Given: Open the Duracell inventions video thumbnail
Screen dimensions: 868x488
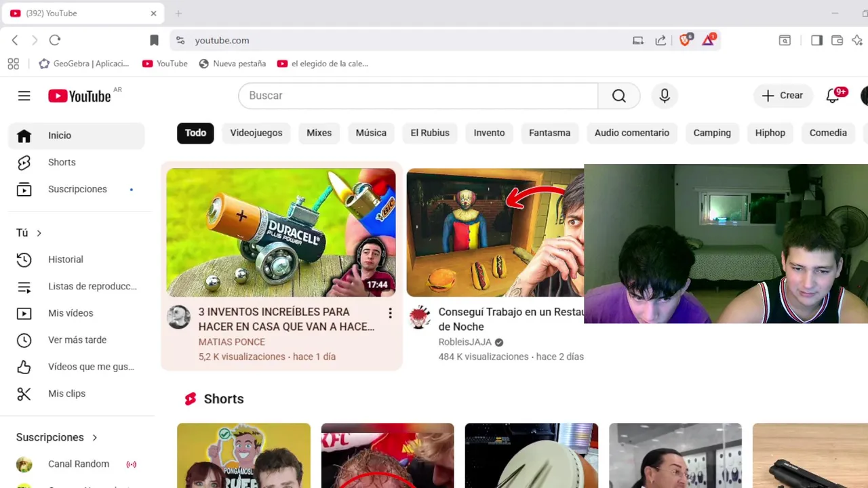Looking at the screenshot, I should [x=281, y=232].
